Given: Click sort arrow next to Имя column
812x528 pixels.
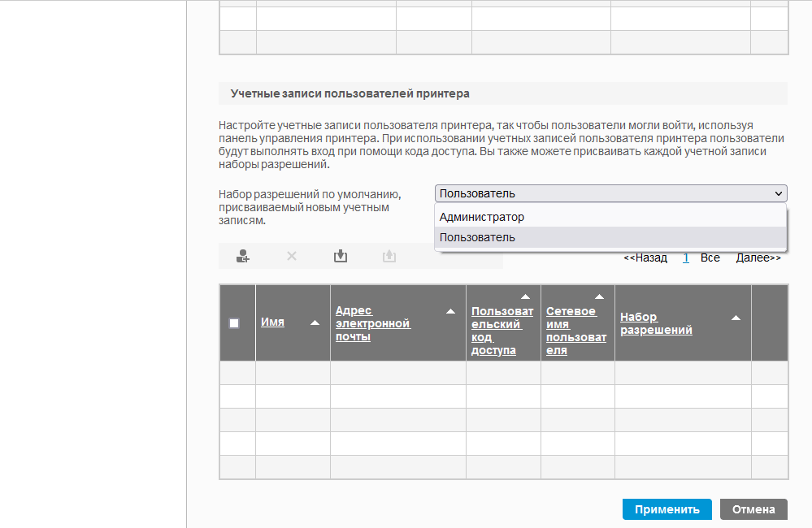Looking at the screenshot, I should tap(315, 322).
